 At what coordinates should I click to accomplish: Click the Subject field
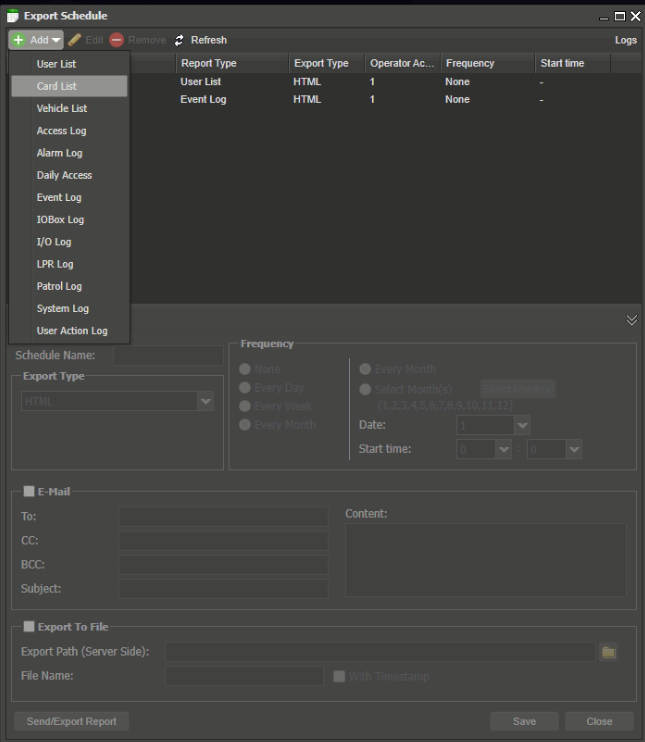point(223,589)
